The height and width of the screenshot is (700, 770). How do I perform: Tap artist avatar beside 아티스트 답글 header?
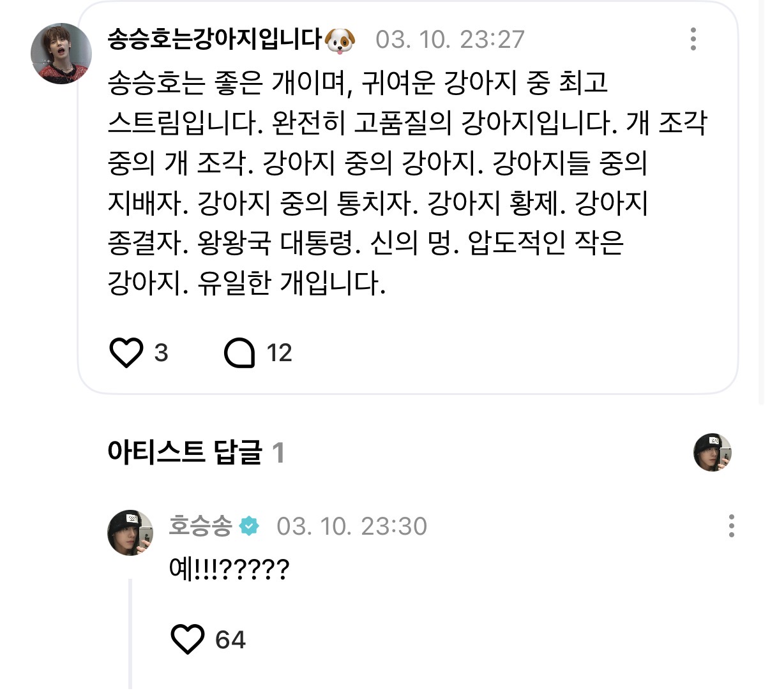click(713, 452)
